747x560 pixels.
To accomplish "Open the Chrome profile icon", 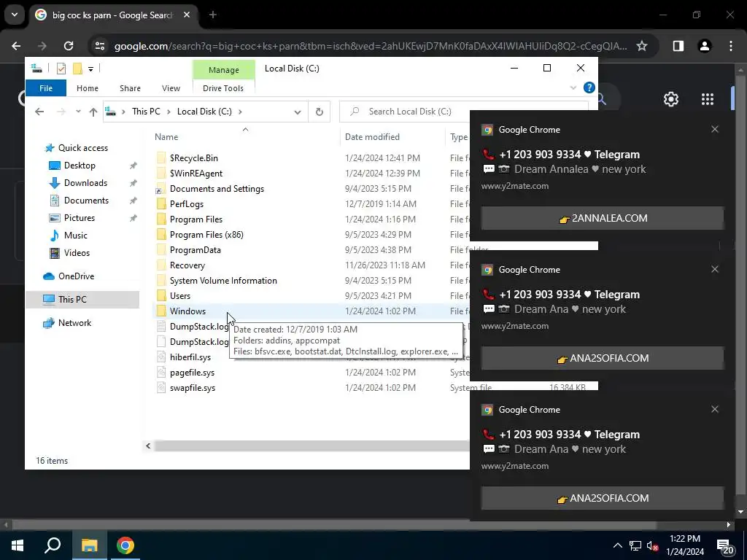I will pyautogui.click(x=705, y=46).
